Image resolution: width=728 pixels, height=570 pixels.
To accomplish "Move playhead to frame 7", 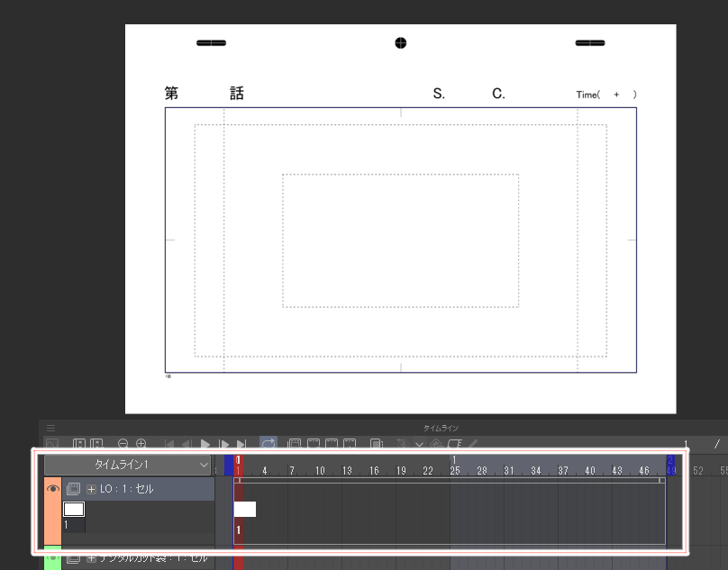I will click(292, 471).
